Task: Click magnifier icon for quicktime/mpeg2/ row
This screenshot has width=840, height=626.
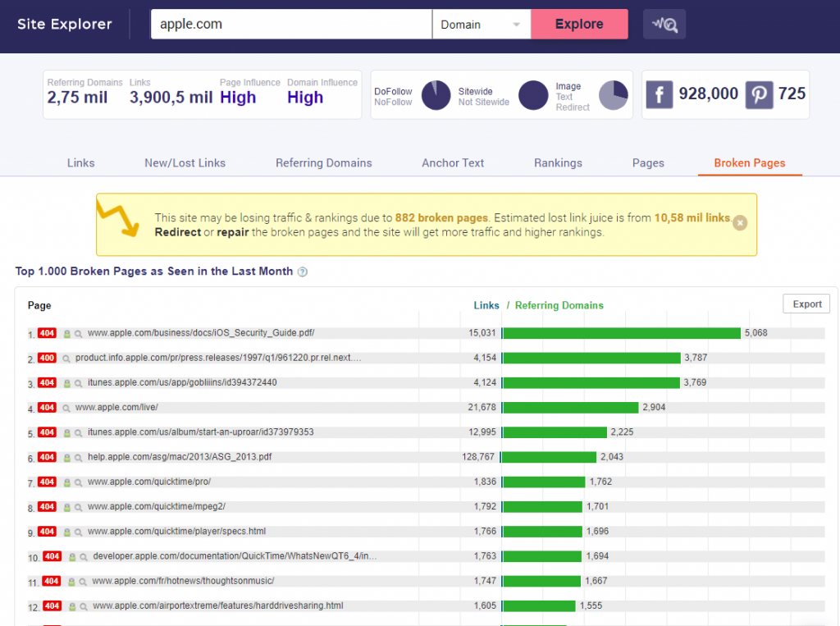Action: click(78, 508)
